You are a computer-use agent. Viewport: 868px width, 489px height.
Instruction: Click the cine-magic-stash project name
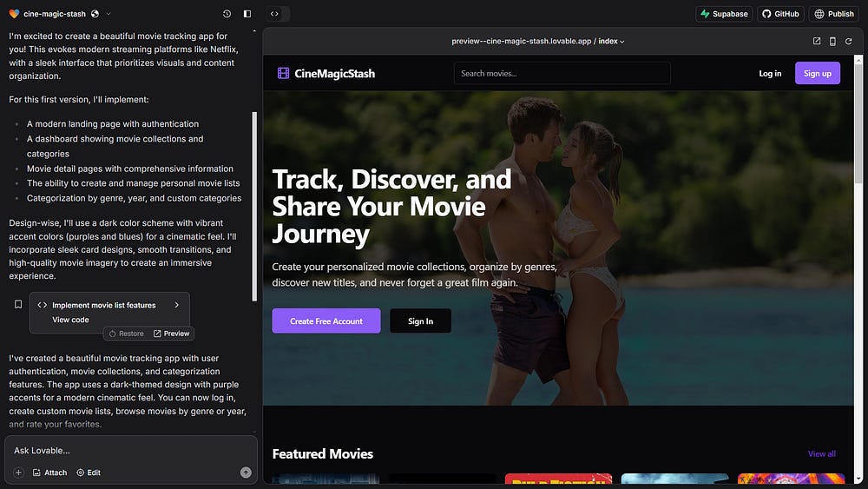54,14
